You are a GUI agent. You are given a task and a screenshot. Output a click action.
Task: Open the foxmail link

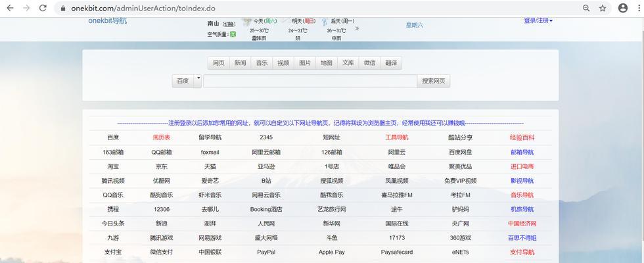click(x=210, y=152)
